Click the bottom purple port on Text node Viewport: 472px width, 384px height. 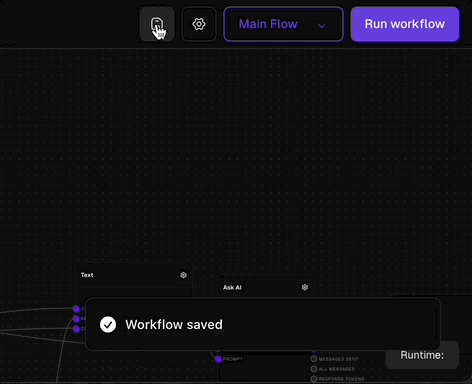click(x=76, y=329)
